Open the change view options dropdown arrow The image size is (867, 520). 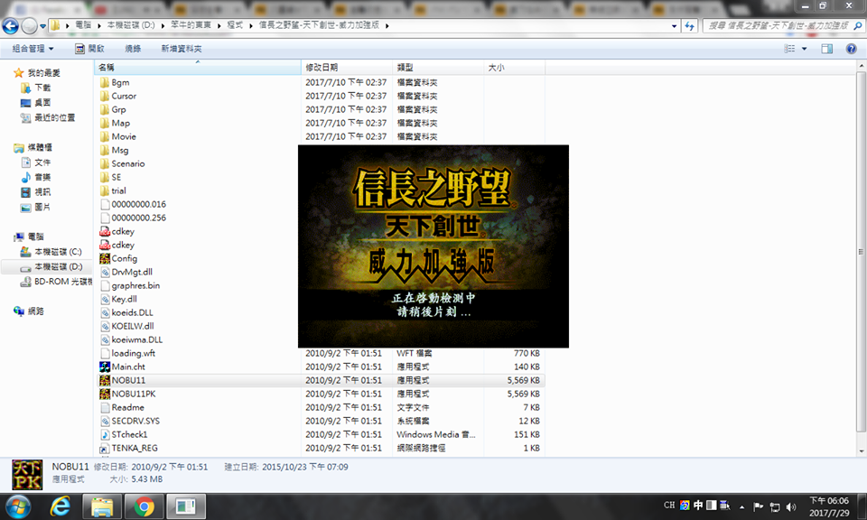tap(803, 47)
